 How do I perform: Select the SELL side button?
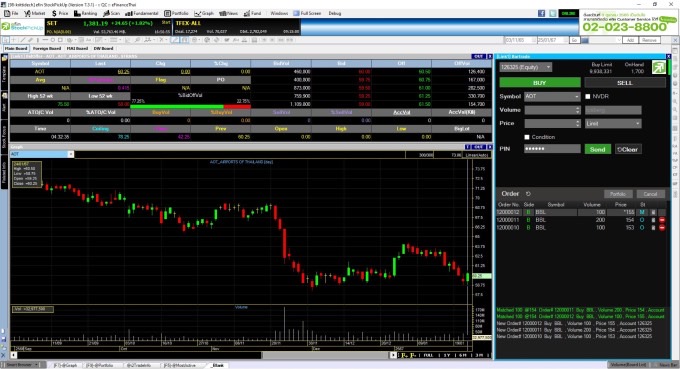tap(625, 82)
